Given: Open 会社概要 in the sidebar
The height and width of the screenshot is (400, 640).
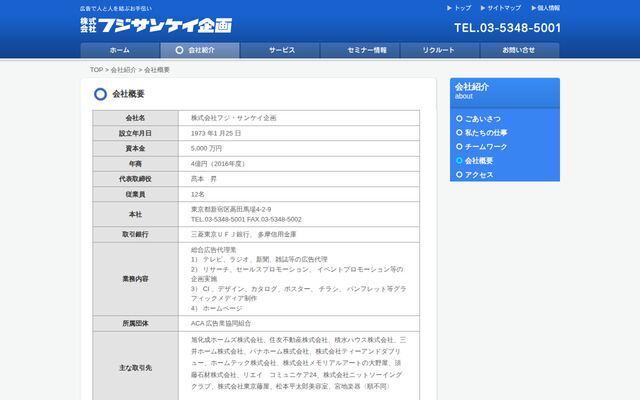Looking at the screenshot, I should pyautogui.click(x=479, y=161).
